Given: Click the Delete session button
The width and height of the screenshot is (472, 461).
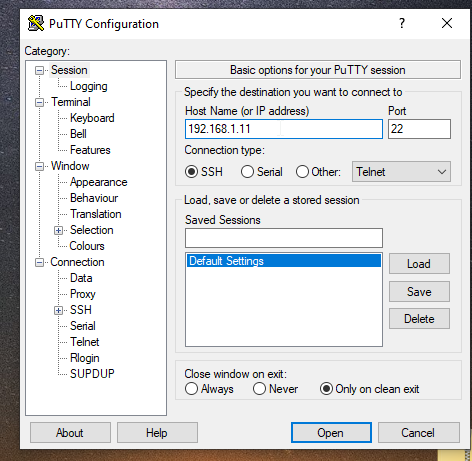Looking at the screenshot, I should coord(419,319).
